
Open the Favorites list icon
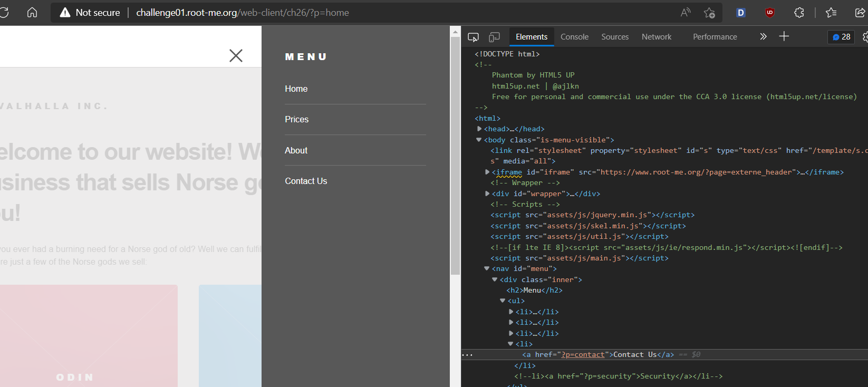[831, 12]
